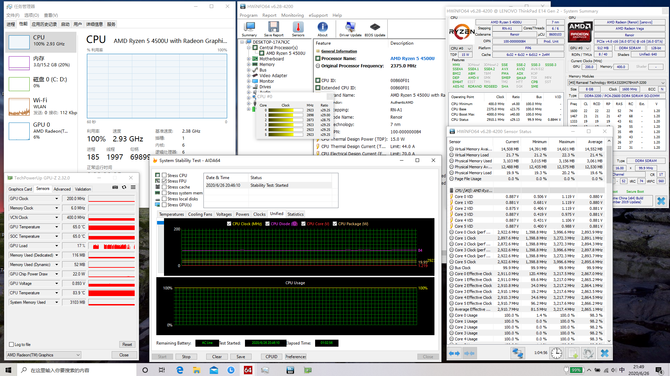Screen dimensions: 670x376
Task: Open the Driver Update toolbar icon
Action: [350, 29]
